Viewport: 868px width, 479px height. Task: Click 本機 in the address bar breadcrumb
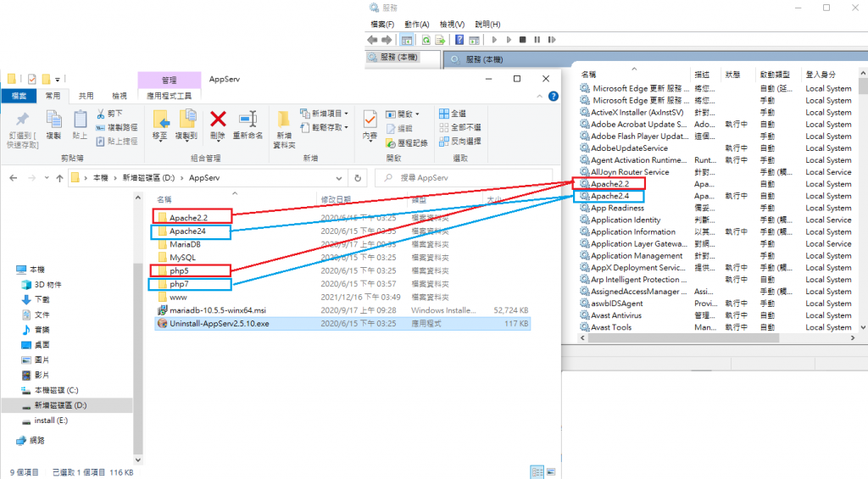click(x=101, y=178)
